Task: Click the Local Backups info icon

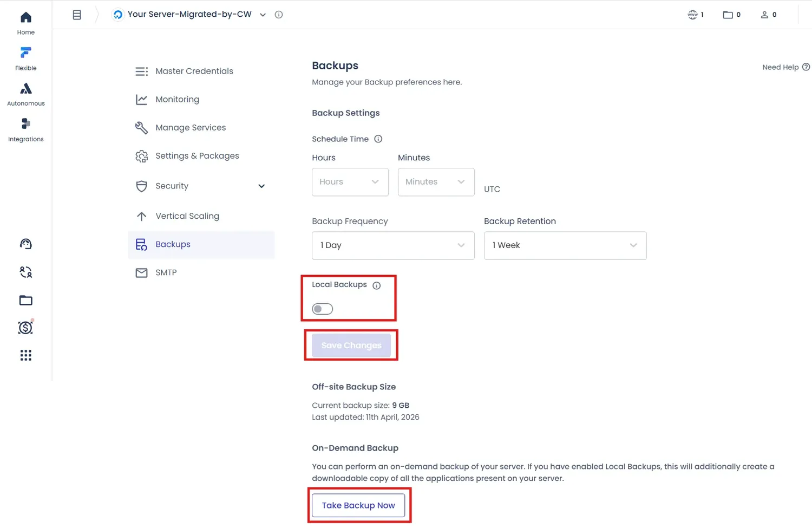Action: 377,285
